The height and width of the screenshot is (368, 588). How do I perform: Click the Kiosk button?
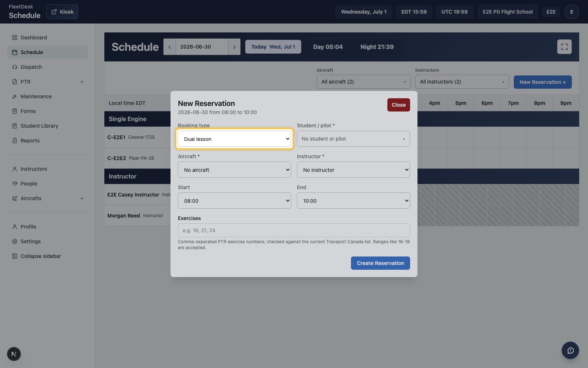(x=62, y=12)
